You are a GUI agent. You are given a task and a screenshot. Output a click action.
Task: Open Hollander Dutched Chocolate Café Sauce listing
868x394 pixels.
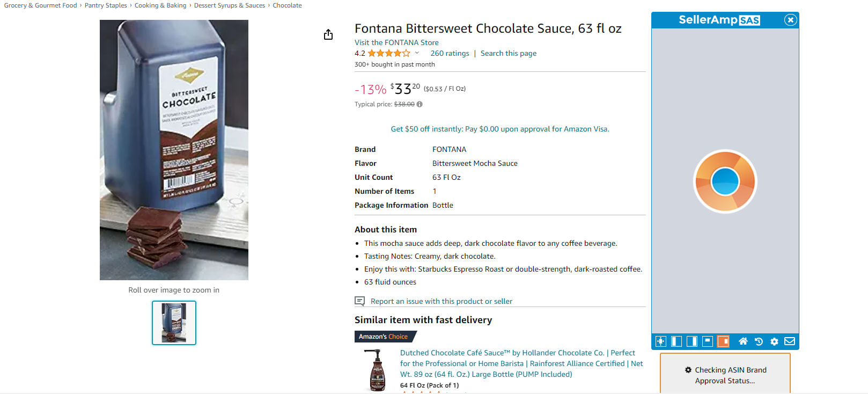tap(521, 363)
